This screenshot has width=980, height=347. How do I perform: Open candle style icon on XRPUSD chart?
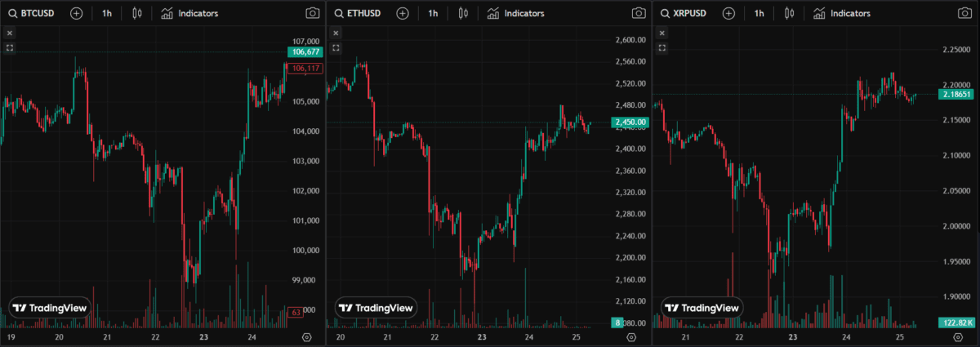coord(790,13)
